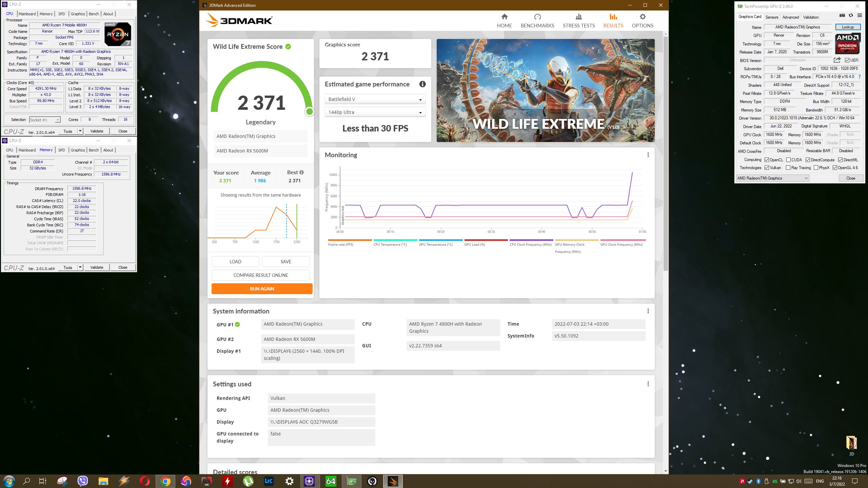
Task: Click Validate in top CPU-Z window
Action: coord(97,131)
